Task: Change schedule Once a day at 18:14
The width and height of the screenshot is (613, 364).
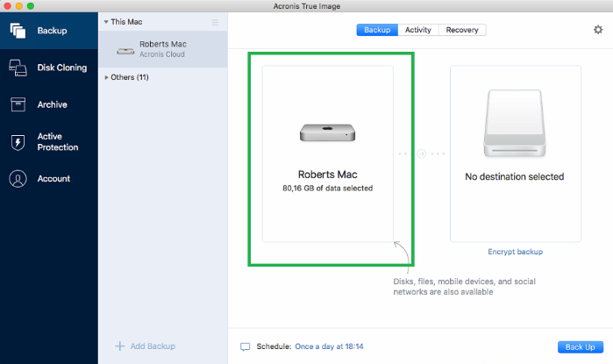Action: (x=329, y=346)
